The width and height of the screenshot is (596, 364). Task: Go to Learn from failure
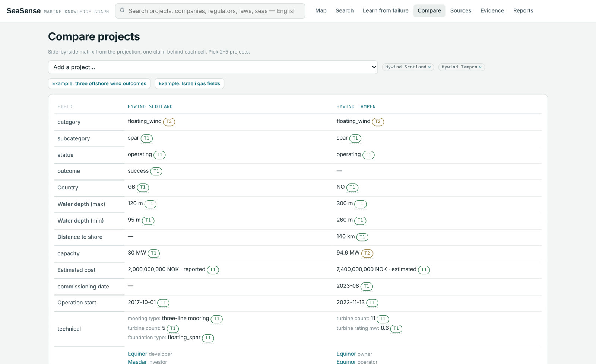point(386,11)
